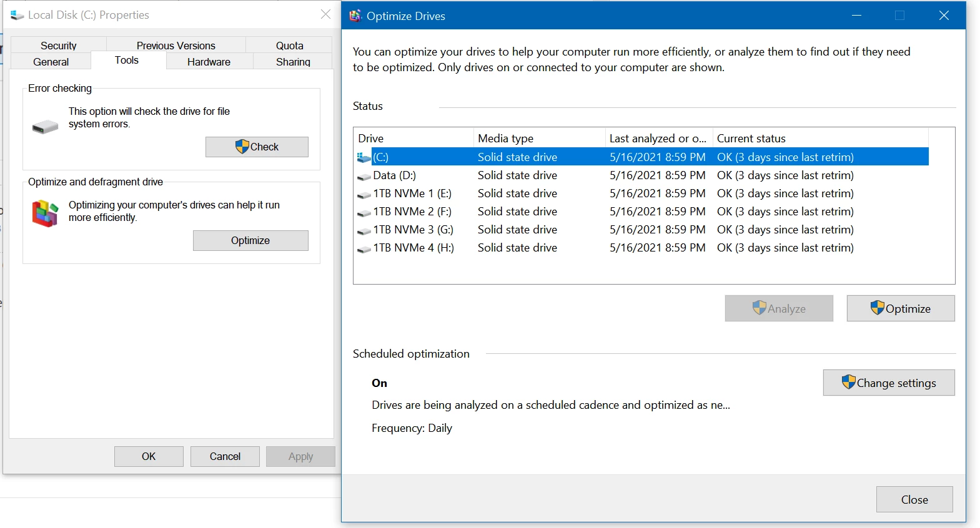Click the drive icon beside 1TB NVMe 2 (F:)
Screen dimensions: 980x528
tap(364, 213)
